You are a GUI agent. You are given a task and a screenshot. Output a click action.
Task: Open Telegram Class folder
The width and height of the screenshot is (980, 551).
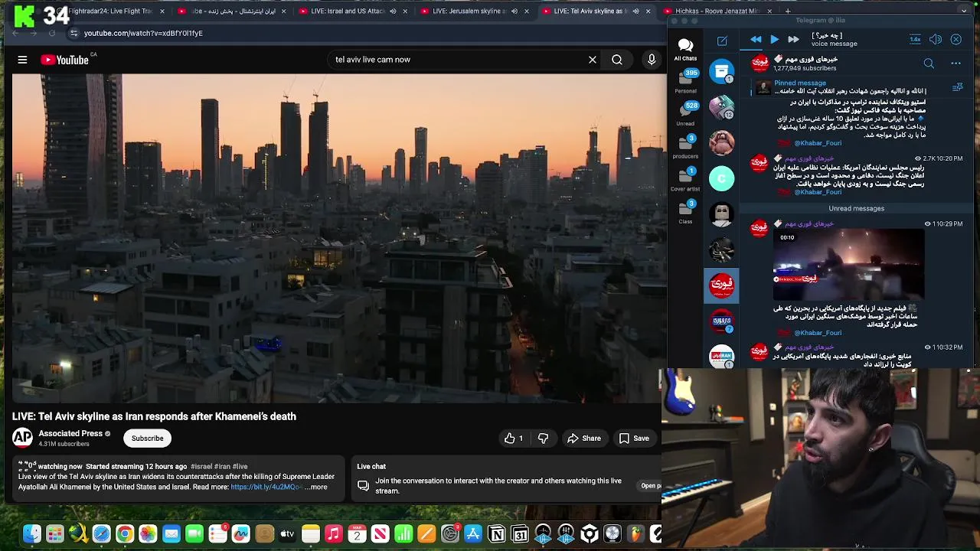pos(685,213)
